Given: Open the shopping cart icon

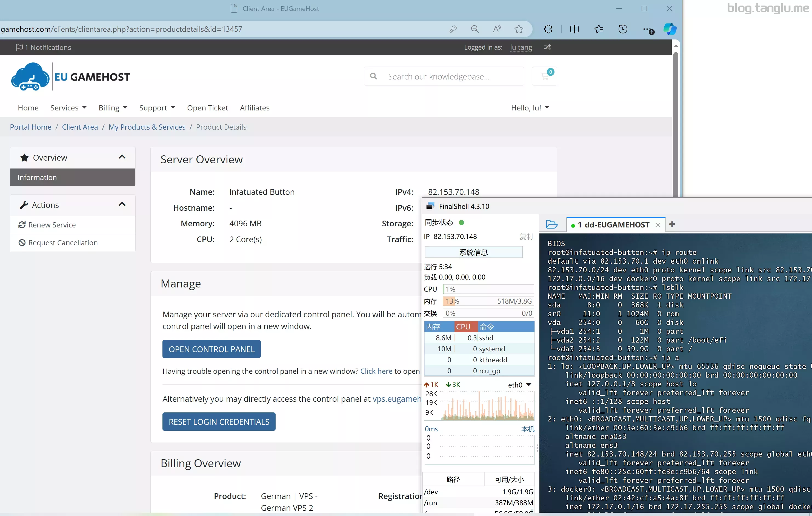Looking at the screenshot, I should point(544,76).
